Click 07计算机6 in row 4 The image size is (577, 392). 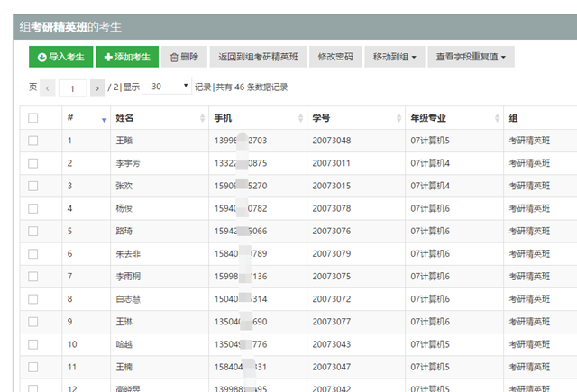(430, 208)
